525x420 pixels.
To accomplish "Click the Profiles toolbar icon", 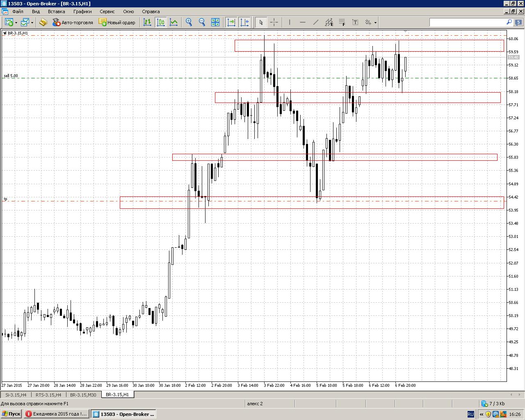I will 25,23.
